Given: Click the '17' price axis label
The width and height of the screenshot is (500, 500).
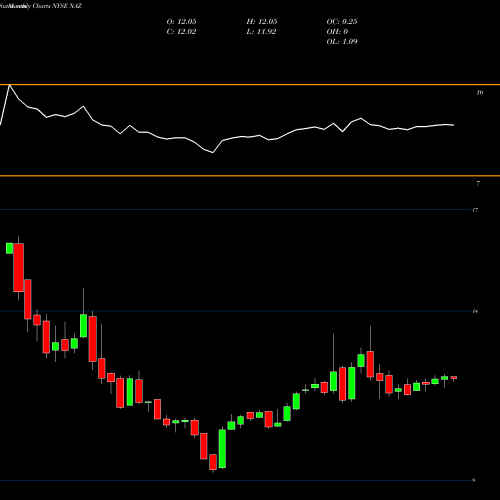Looking at the screenshot, I should click(x=475, y=210).
